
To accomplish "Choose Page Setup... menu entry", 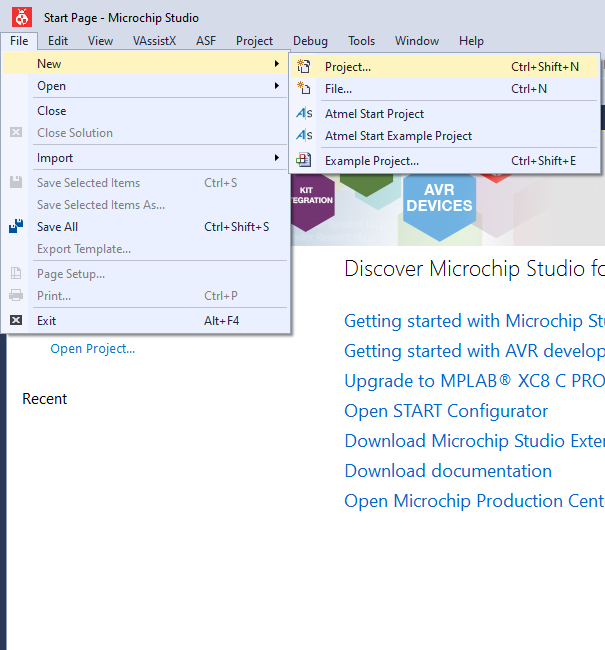I will point(145,273).
